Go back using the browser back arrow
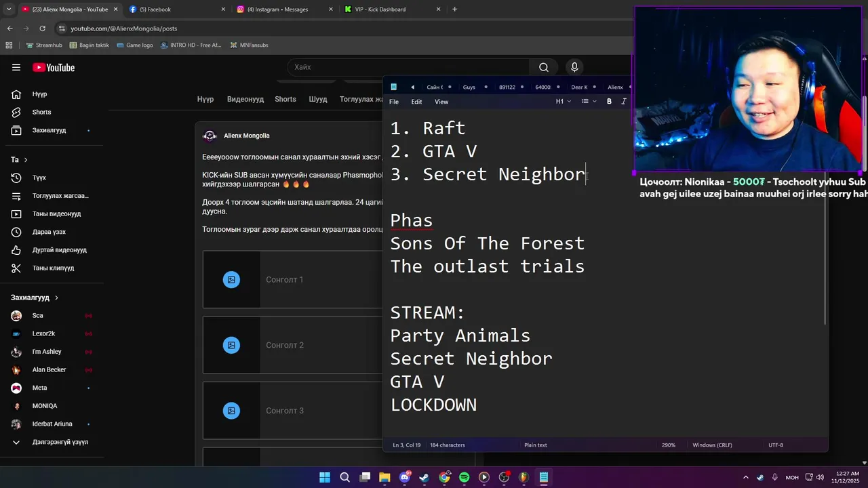The image size is (868, 488). coord(9,28)
